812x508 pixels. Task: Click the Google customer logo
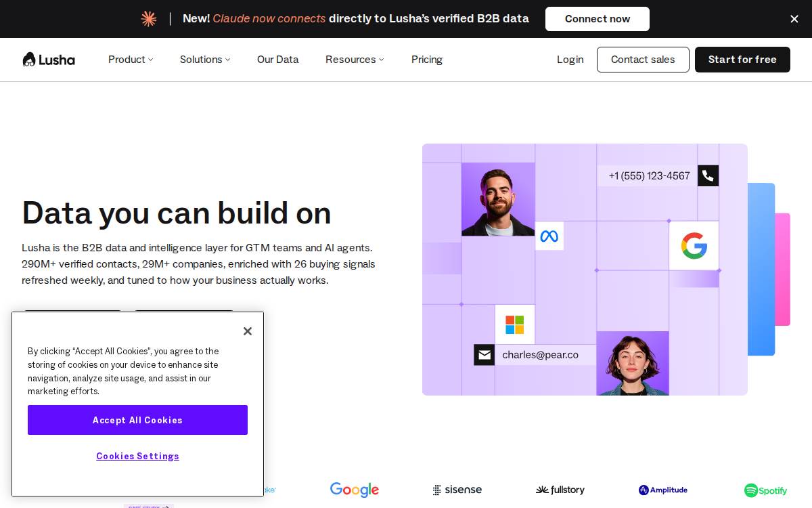[355, 490]
